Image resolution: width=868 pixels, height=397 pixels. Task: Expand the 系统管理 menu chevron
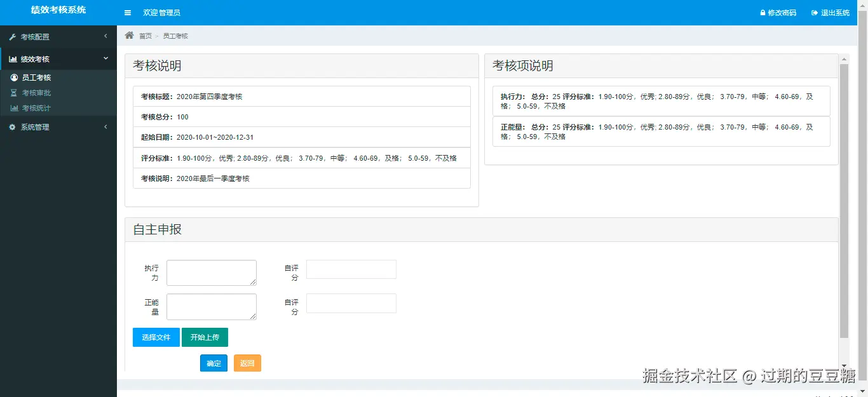tap(105, 127)
